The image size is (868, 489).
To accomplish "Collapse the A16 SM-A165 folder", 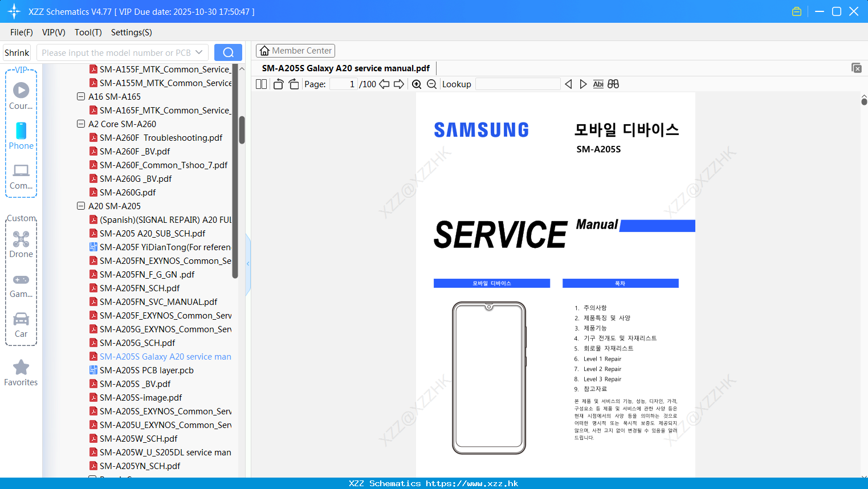I will 81,97.
